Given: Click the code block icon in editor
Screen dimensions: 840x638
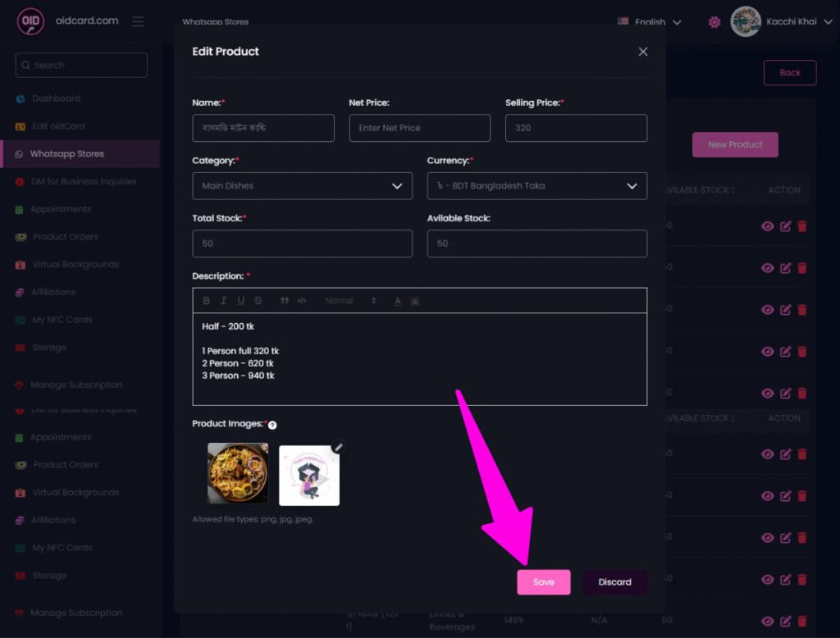Looking at the screenshot, I should (x=302, y=301).
